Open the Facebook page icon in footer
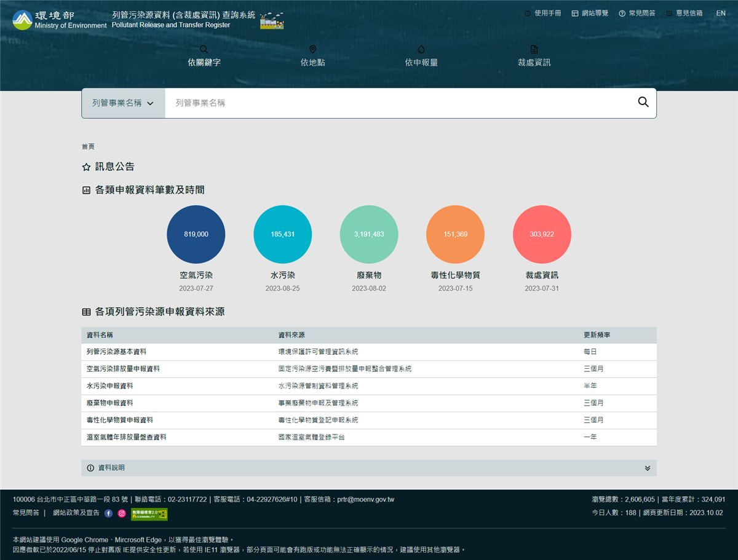The image size is (738, 560). (x=108, y=513)
